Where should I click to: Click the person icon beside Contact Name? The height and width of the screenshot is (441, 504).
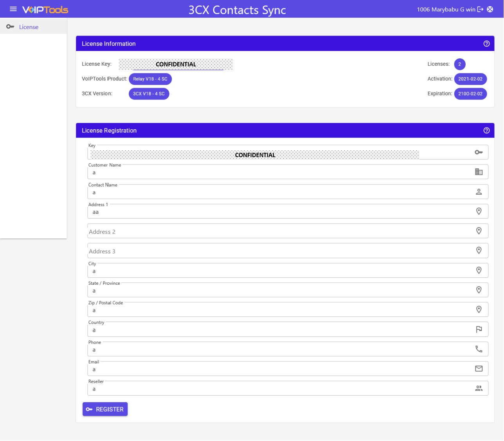tap(479, 192)
